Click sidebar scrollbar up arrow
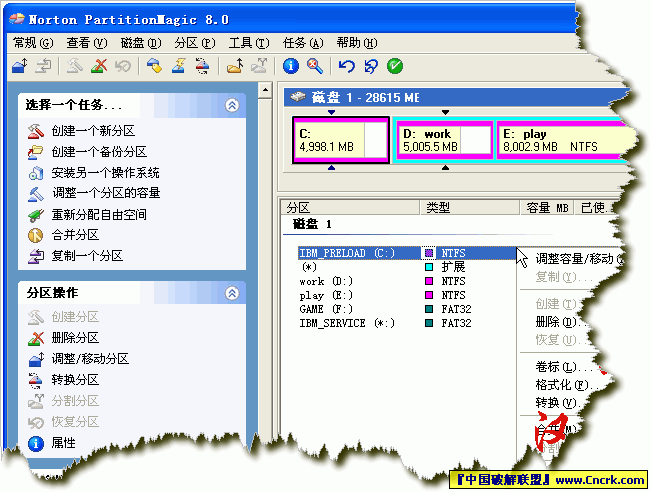 (x=265, y=90)
